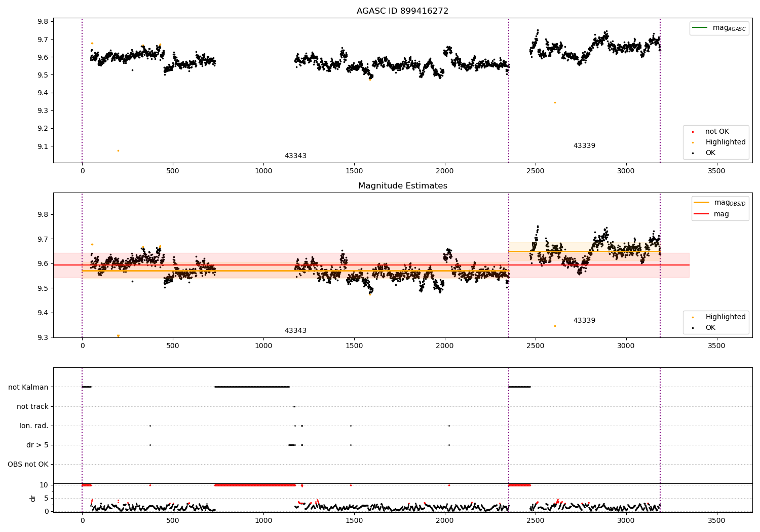Click the 'not Kalman' axis label

[28, 387]
